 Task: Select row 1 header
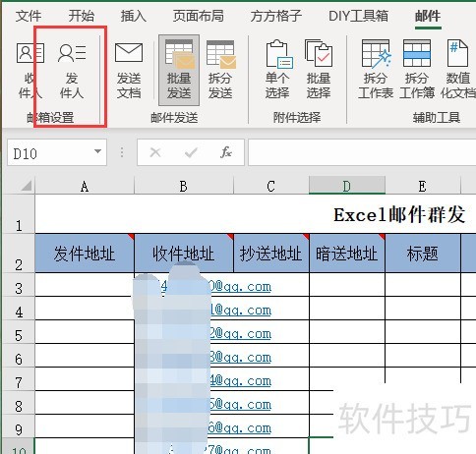19,214
